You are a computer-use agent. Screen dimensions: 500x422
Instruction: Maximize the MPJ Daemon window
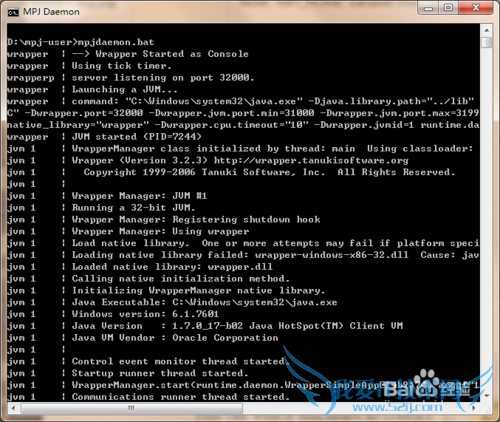pyautogui.click(x=448, y=8)
